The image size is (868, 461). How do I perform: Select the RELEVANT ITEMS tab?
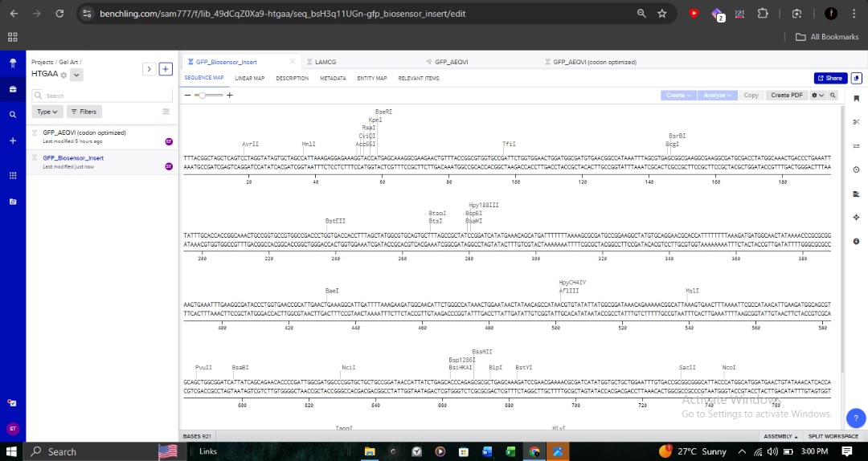[x=419, y=78]
